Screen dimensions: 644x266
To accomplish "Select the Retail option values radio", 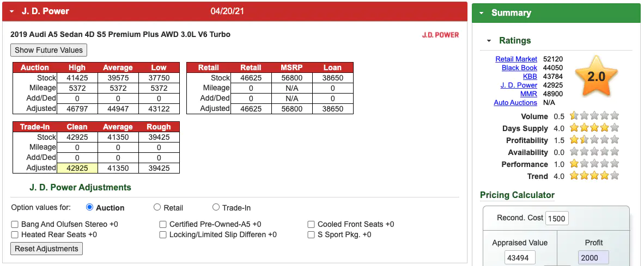I will (x=157, y=207).
